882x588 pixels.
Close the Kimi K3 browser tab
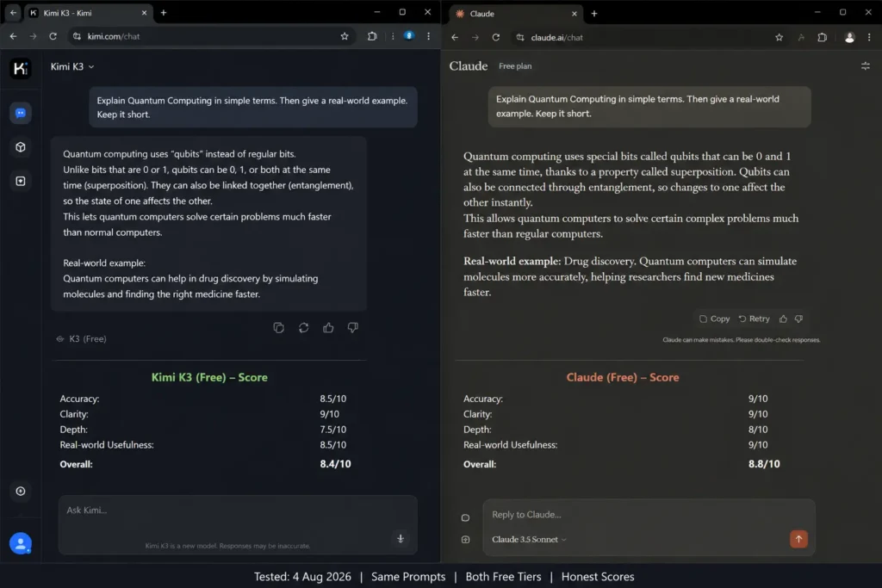point(144,13)
